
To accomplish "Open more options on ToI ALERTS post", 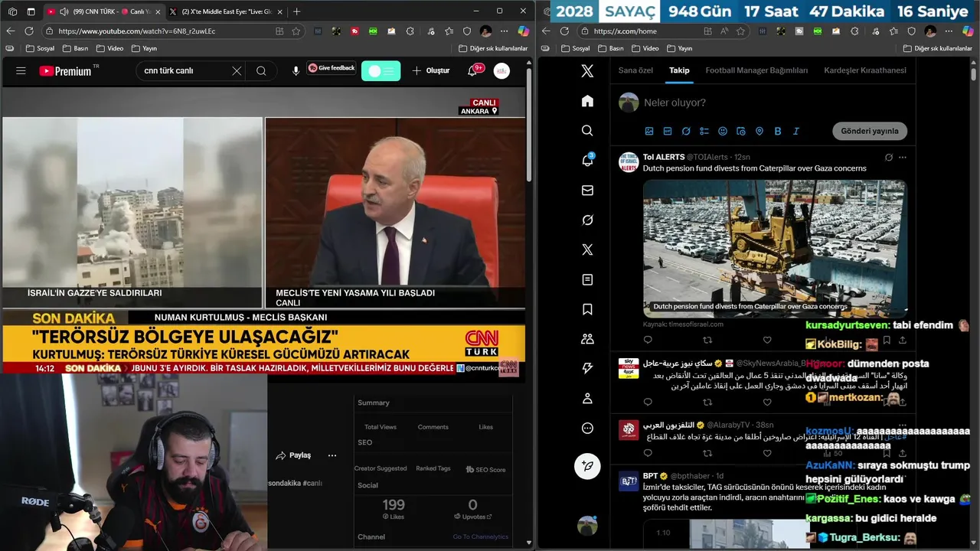I will pos(903,157).
